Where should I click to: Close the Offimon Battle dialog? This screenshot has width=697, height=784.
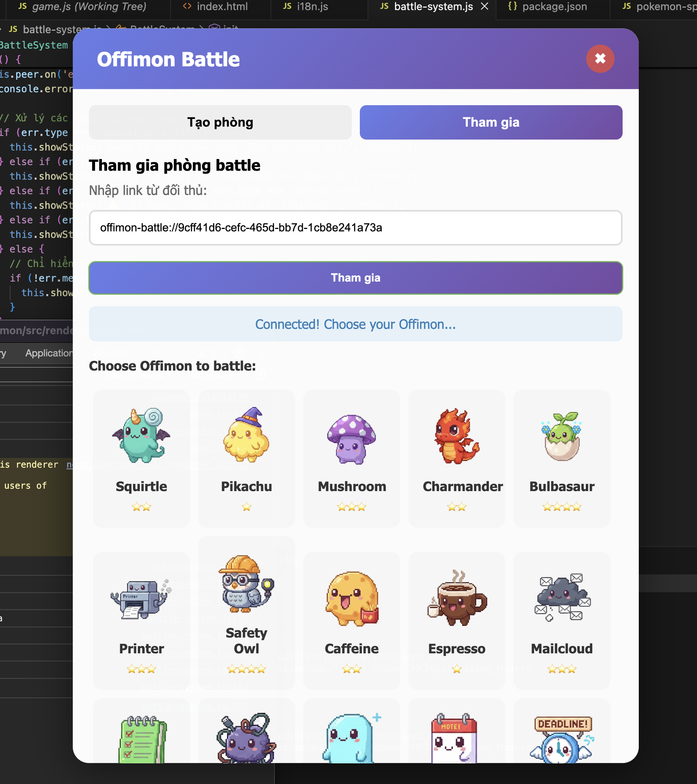(600, 59)
